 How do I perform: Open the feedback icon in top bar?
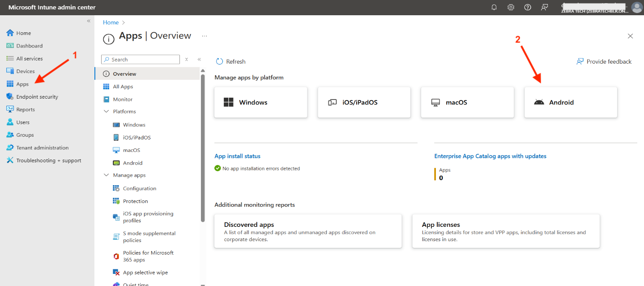(x=544, y=7)
